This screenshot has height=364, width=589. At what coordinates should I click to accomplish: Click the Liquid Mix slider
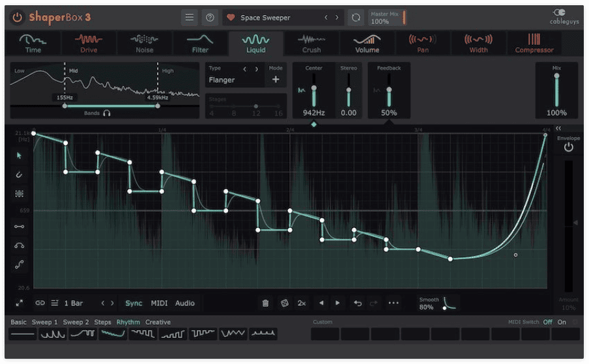[556, 91]
